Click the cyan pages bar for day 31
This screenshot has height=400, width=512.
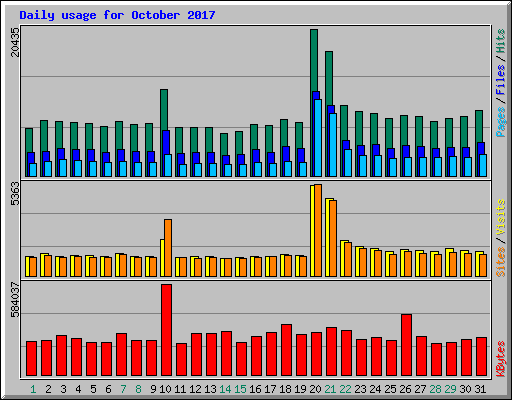pyautogui.click(x=483, y=166)
